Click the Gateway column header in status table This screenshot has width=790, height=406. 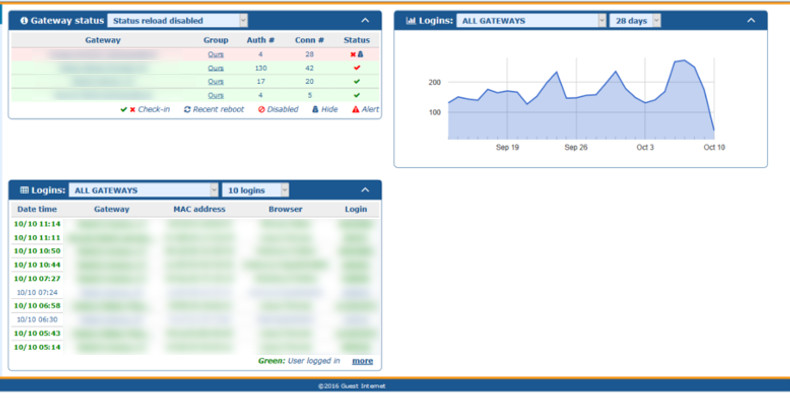pos(103,40)
